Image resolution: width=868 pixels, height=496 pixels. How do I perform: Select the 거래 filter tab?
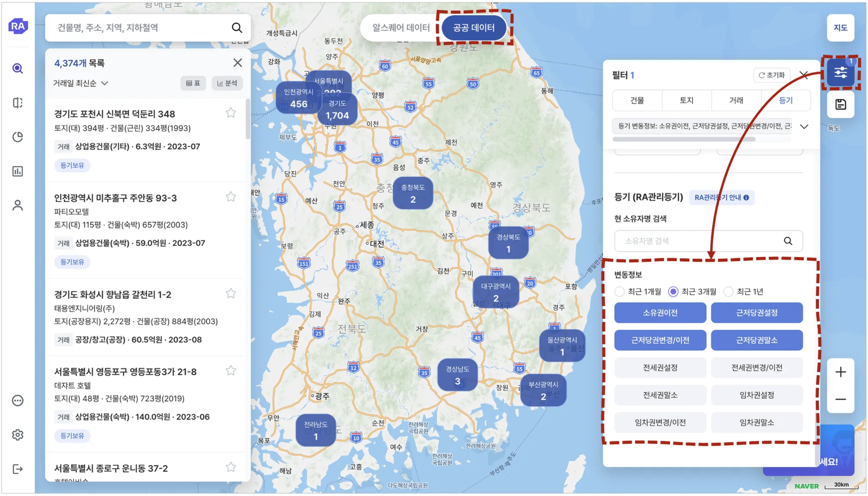point(736,101)
